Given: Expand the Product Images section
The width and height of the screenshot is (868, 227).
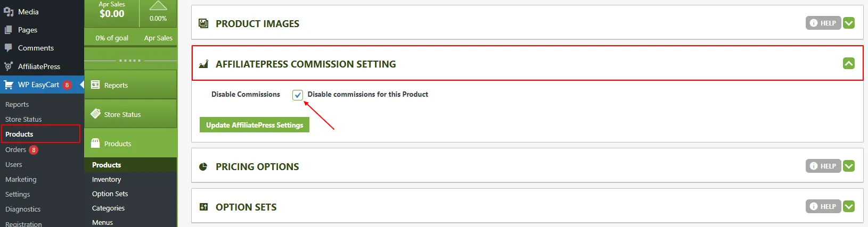Looking at the screenshot, I should [x=849, y=23].
